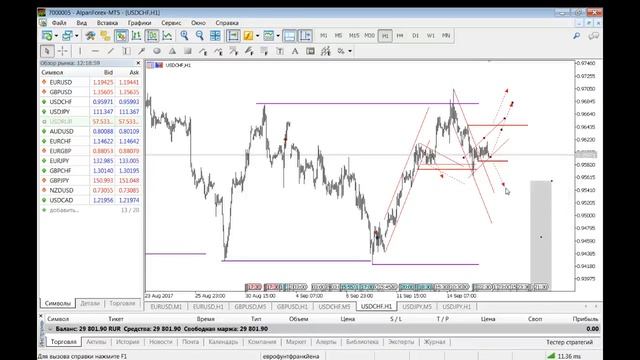640x360 pixels.
Task: Select the ellipse drawing tool
Action: coord(157,51)
